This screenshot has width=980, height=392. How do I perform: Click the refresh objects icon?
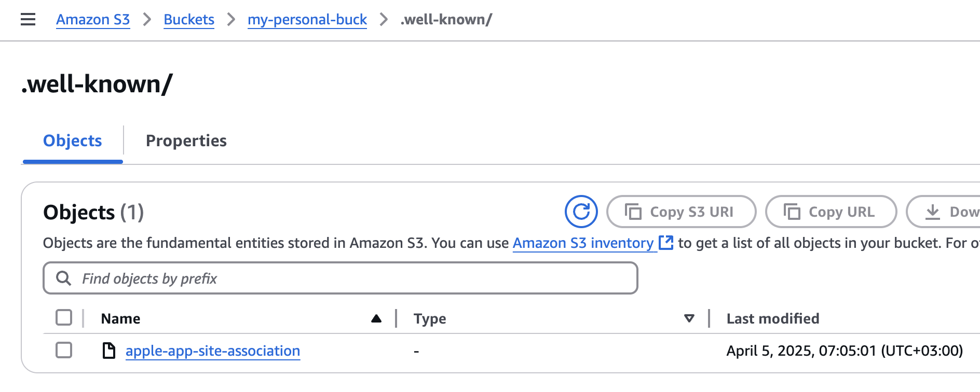click(x=581, y=212)
